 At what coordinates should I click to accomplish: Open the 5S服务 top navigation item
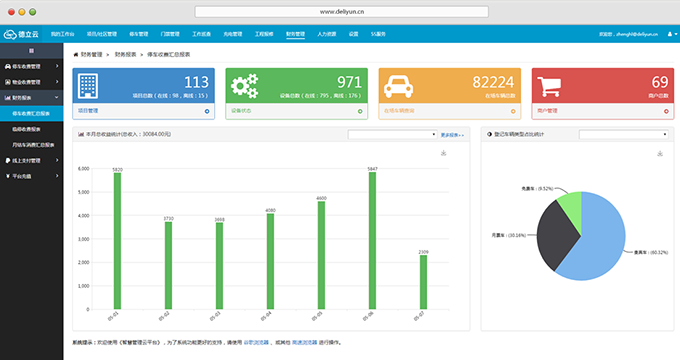click(378, 34)
